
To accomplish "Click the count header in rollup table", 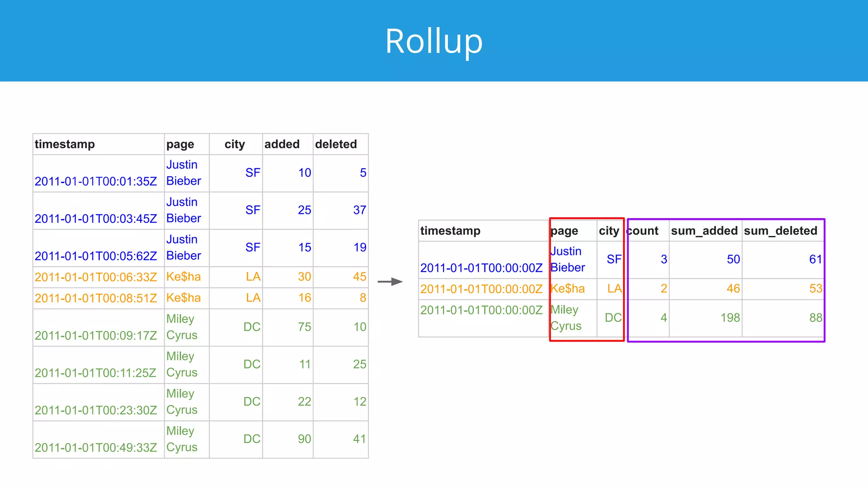I will point(643,231).
